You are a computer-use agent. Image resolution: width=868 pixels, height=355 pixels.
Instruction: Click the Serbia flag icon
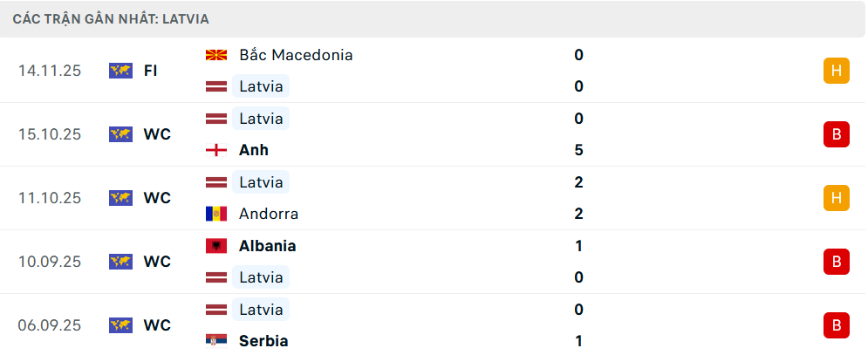click(x=215, y=341)
